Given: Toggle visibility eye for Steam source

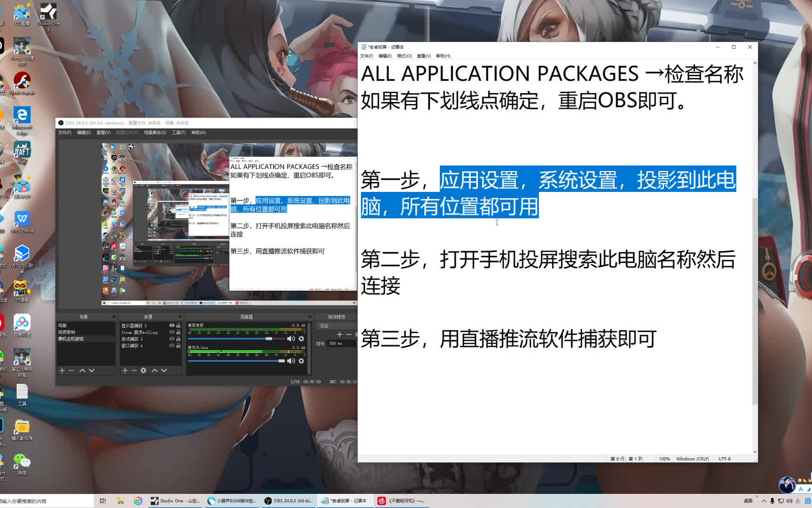Looking at the screenshot, I should [x=172, y=332].
